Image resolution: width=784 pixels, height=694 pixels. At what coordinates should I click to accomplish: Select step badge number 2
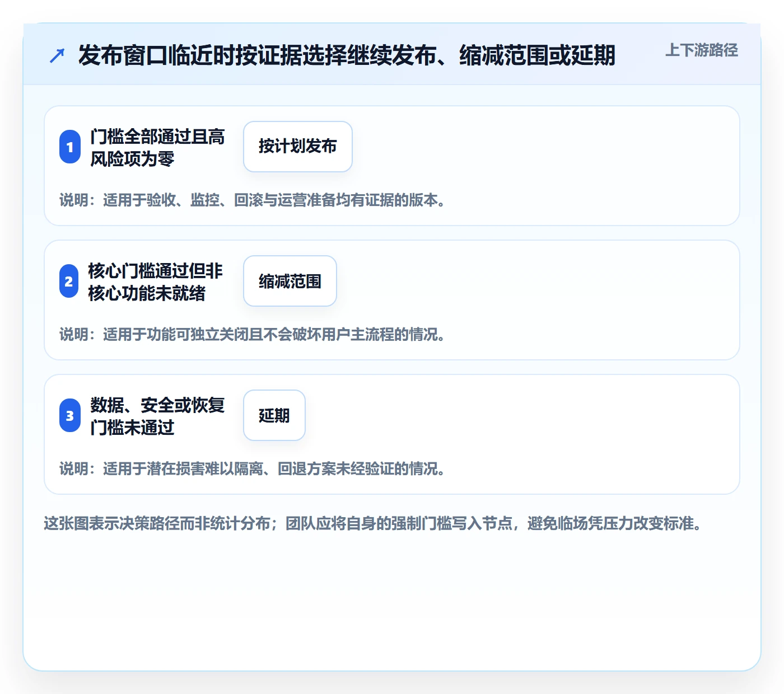click(69, 282)
